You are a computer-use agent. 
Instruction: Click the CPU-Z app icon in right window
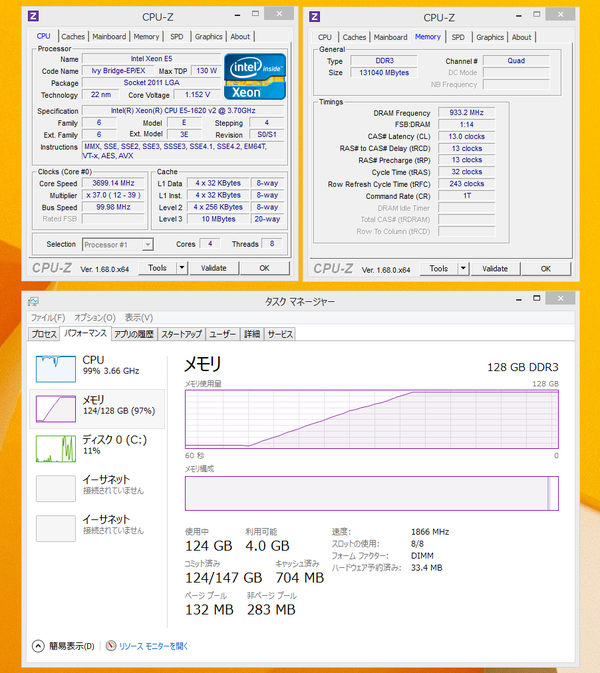coord(315,17)
